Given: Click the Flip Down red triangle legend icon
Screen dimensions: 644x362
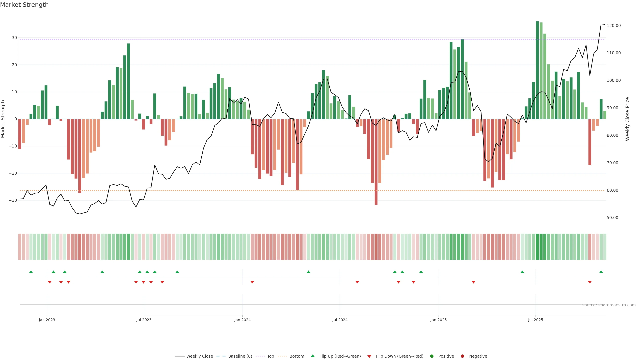Looking at the screenshot, I should [x=369, y=356].
